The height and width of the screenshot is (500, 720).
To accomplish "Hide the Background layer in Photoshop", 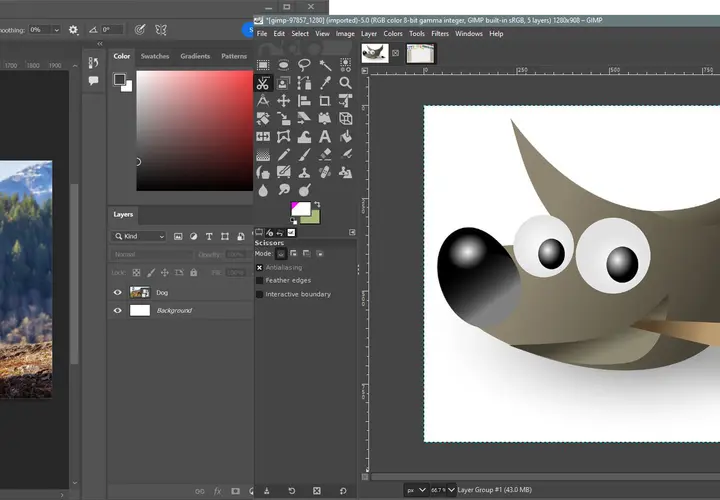I will click(x=118, y=310).
